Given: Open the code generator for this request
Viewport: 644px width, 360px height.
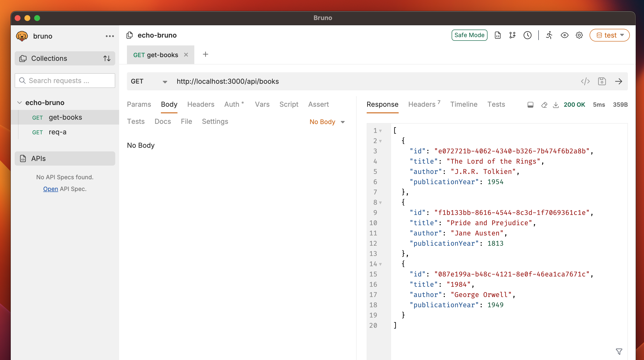Looking at the screenshot, I should pos(585,81).
